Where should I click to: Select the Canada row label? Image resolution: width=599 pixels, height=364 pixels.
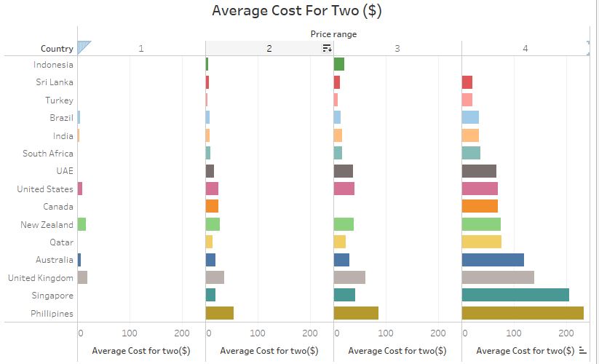[58, 206]
